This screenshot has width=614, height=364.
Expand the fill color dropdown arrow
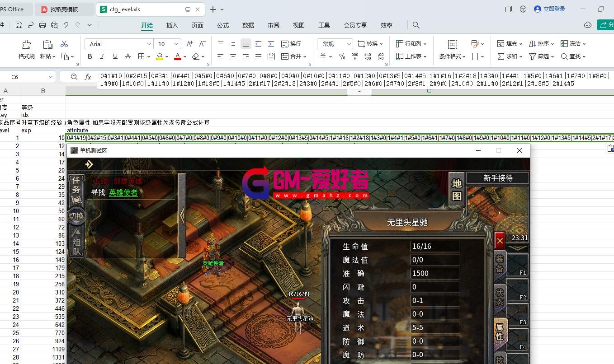coord(167,57)
